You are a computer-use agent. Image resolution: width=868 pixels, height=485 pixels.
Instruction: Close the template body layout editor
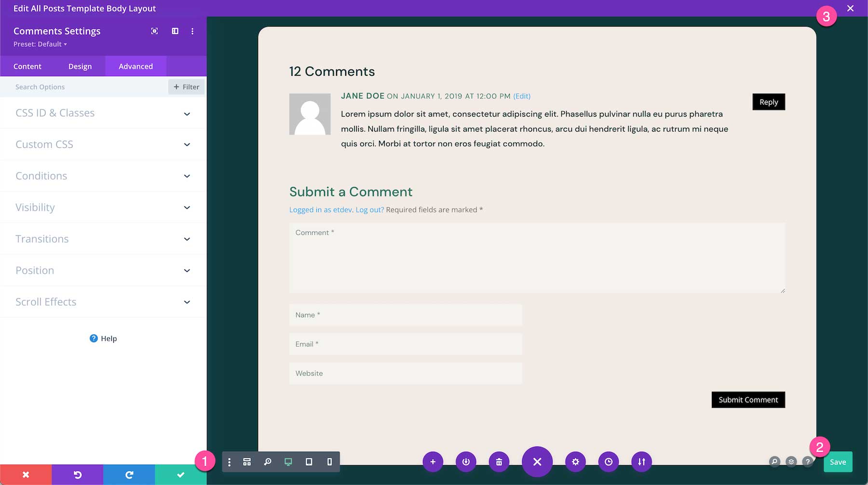pos(851,8)
